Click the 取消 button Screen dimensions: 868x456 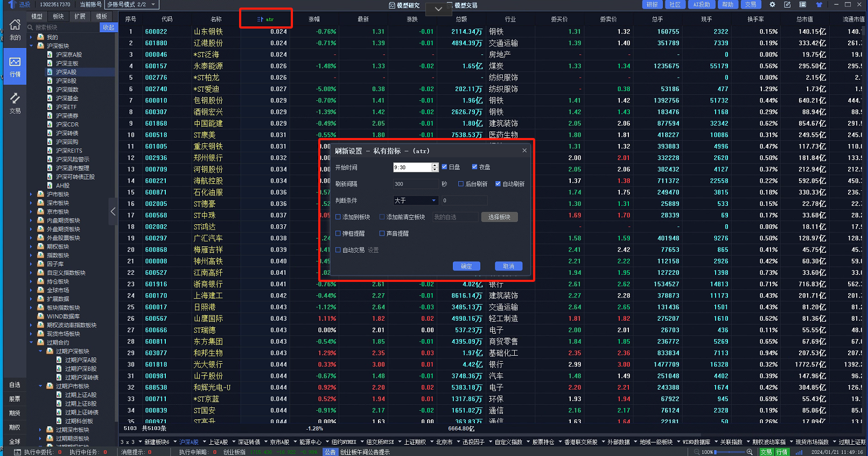(508, 266)
